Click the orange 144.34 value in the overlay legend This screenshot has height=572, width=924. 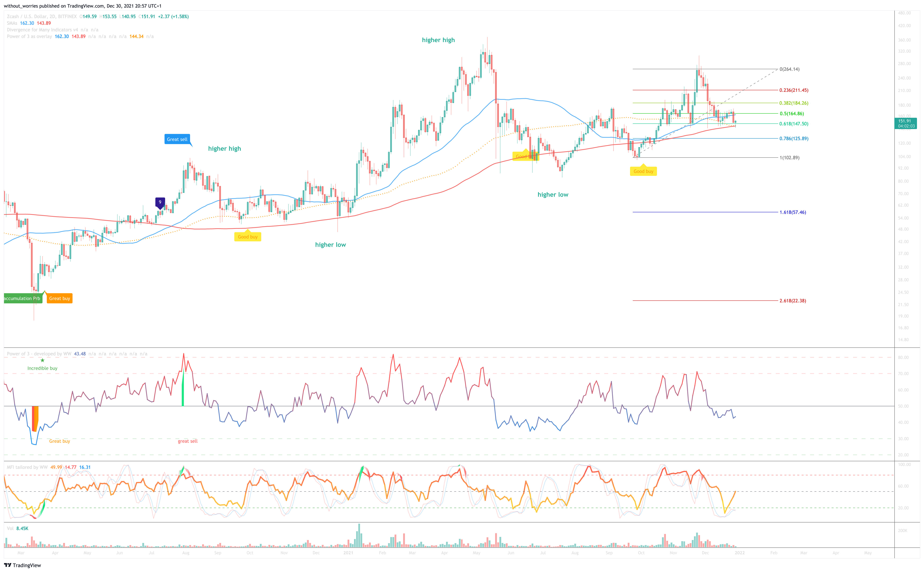click(x=136, y=36)
